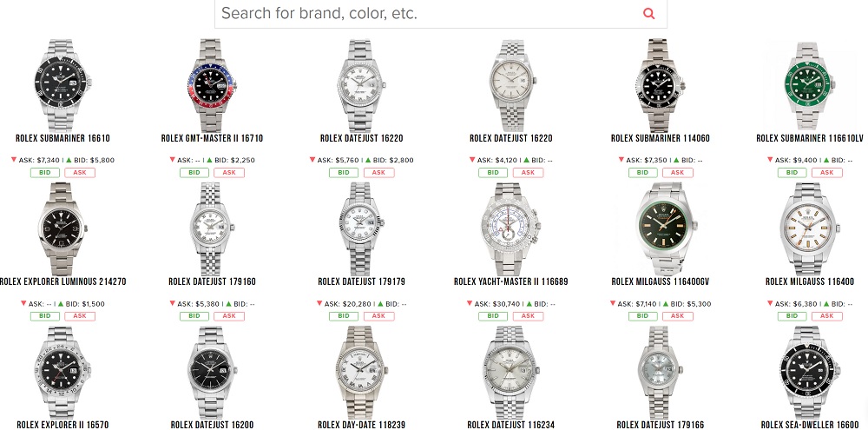
Task: Click ASK under Rolex GMT-Master II 16710
Action: coord(229,172)
